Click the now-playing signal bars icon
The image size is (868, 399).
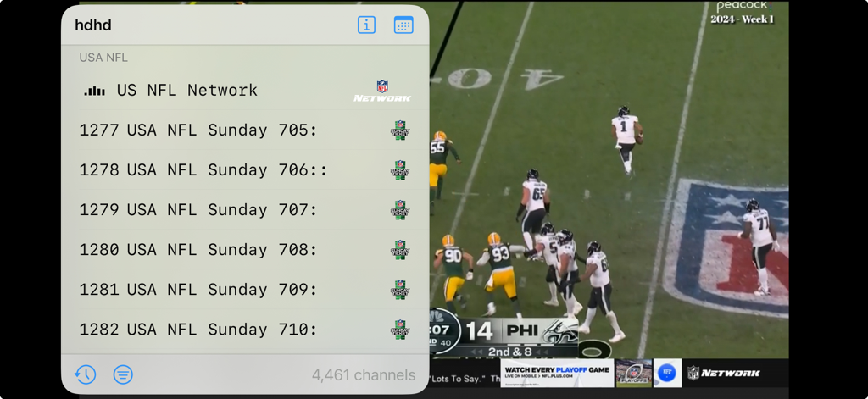click(x=94, y=91)
